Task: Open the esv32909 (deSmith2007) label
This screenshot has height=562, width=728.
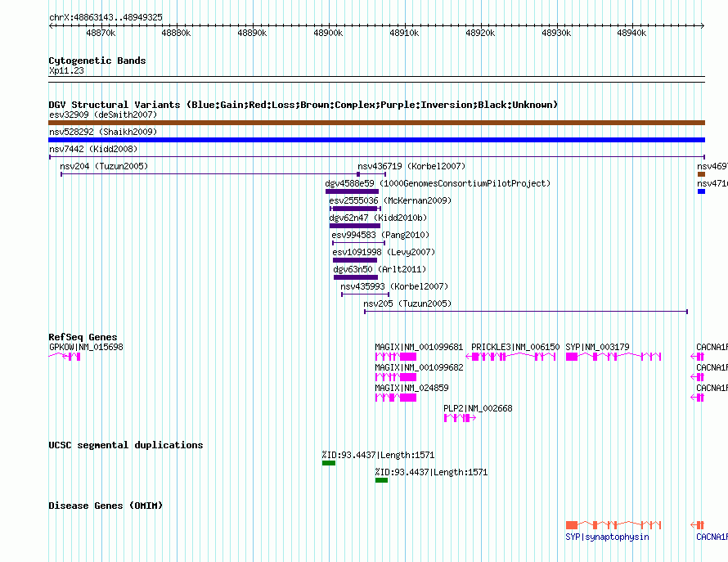Action: [x=103, y=115]
